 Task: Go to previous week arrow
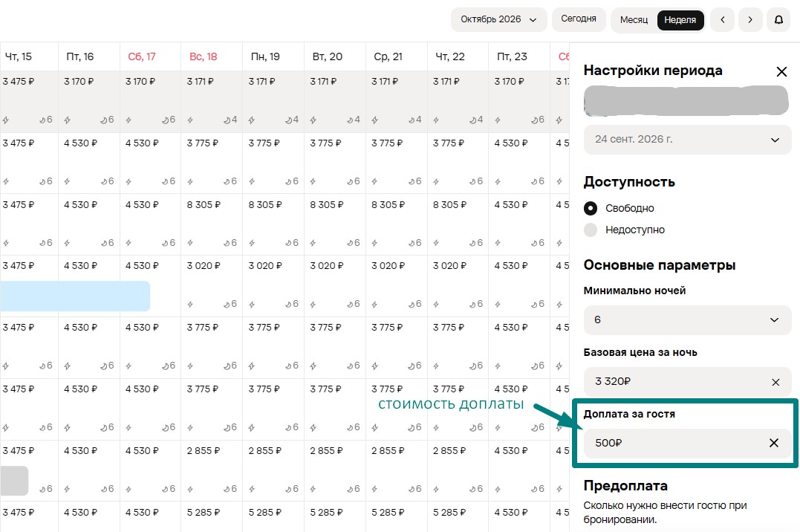click(x=723, y=20)
